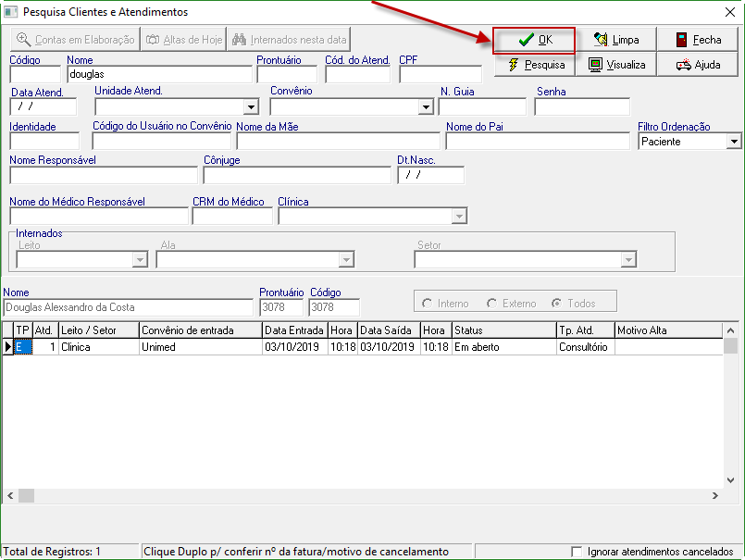This screenshot has width=745, height=560.
Task: Open the Unidade Atend. dropdown
Action: point(251,107)
